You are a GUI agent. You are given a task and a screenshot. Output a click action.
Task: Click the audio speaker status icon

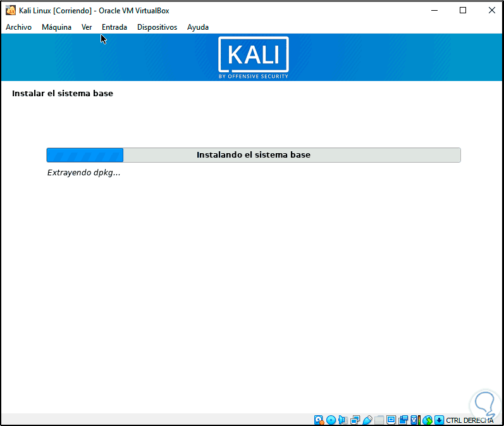(343, 420)
